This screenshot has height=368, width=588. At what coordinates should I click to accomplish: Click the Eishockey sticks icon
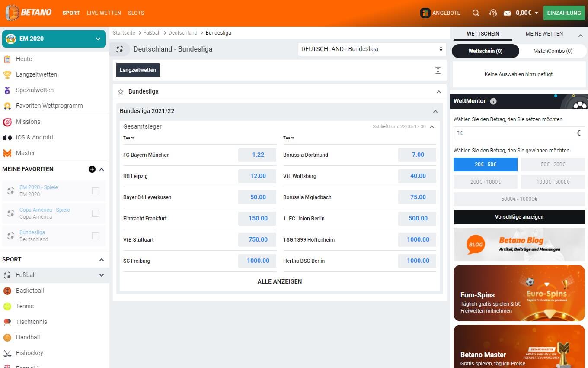coord(7,353)
